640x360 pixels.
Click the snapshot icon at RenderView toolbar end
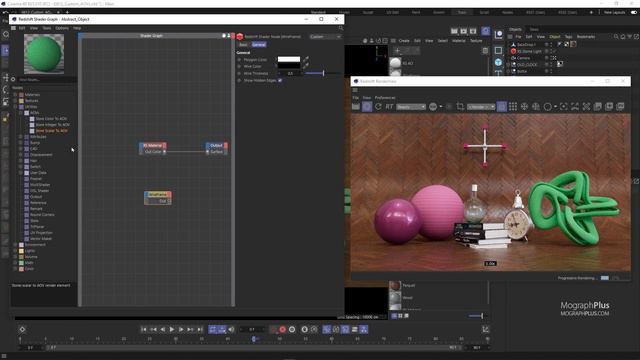tap(620, 107)
